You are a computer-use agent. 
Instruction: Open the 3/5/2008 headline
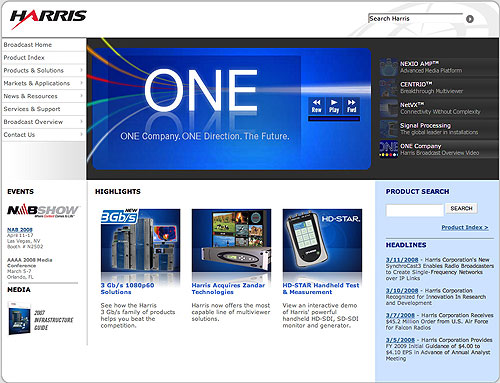point(400,340)
